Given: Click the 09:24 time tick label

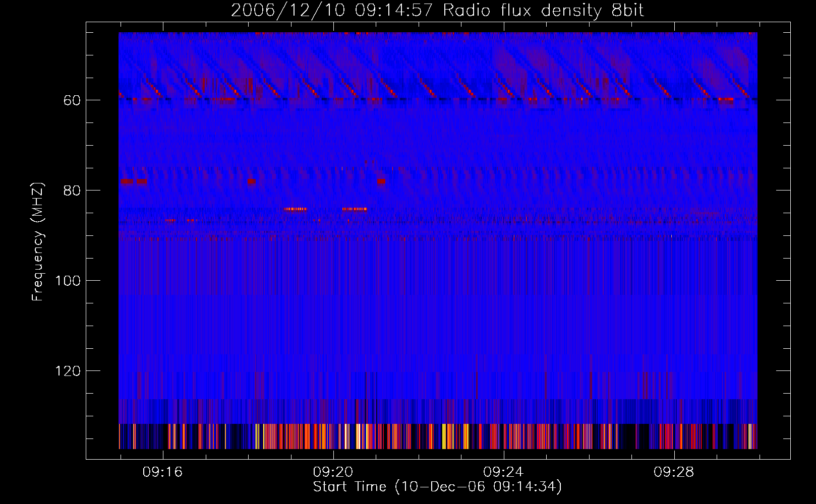Looking at the screenshot, I should [x=503, y=472].
